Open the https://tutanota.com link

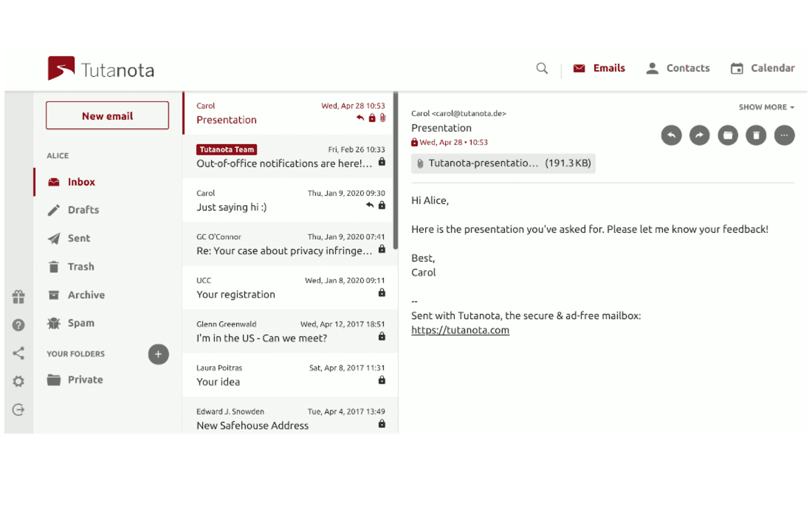tap(460, 330)
